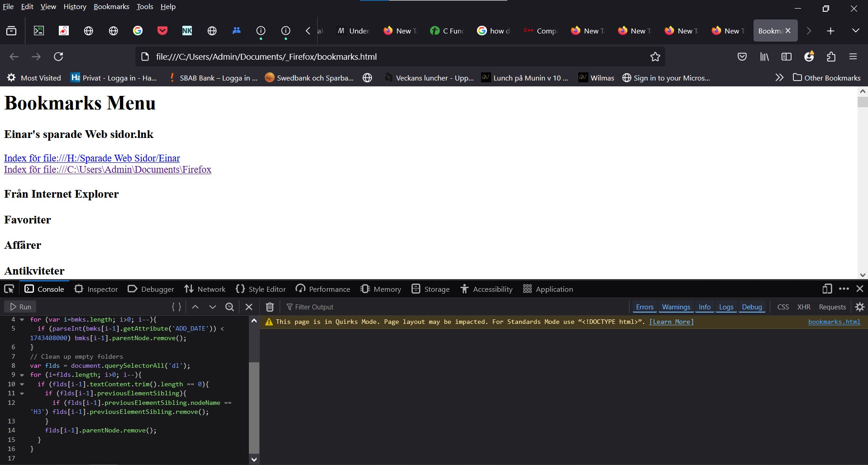The width and height of the screenshot is (868, 465).
Task: Switch to the Storage tab
Action: coord(430,289)
